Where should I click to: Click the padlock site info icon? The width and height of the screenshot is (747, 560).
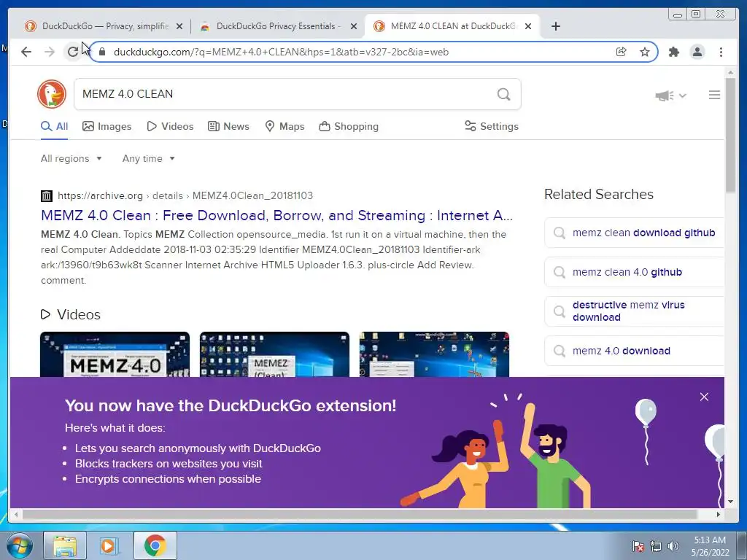[x=101, y=52]
